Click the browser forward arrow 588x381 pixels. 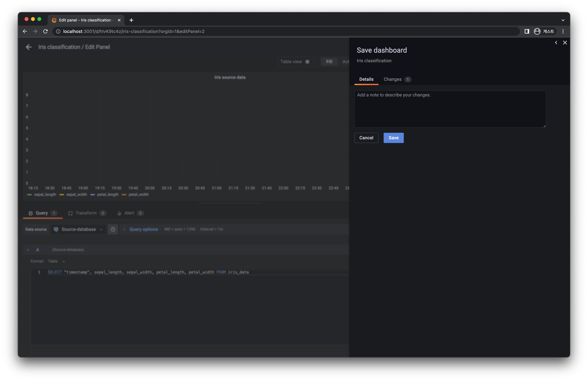point(35,31)
